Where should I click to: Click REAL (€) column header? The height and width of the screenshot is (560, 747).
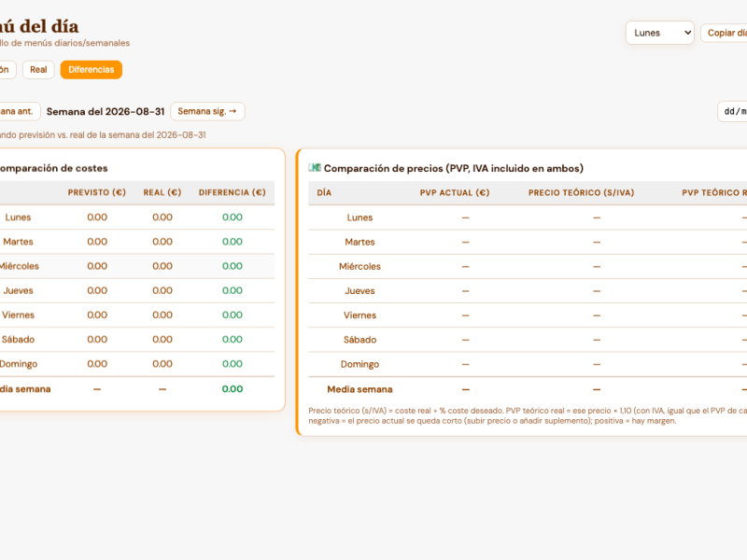click(x=162, y=192)
